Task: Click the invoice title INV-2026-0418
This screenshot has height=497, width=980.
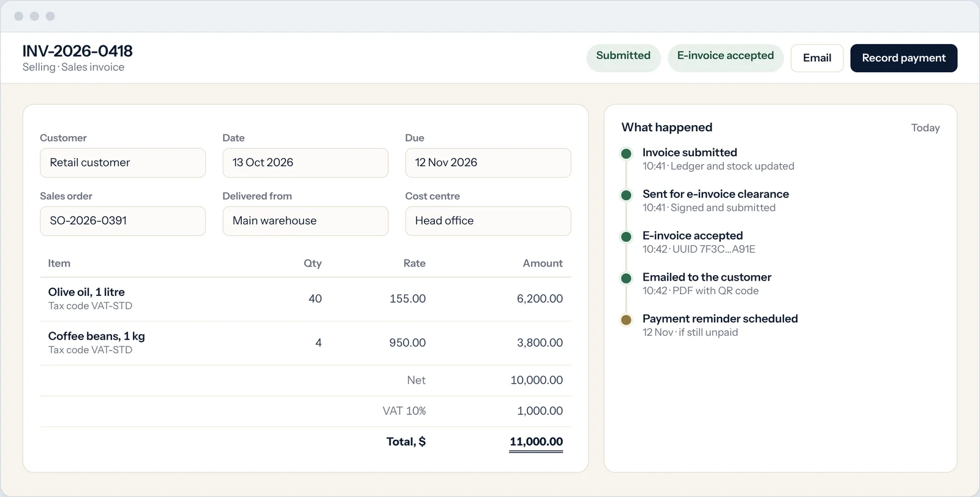Action: tap(78, 51)
